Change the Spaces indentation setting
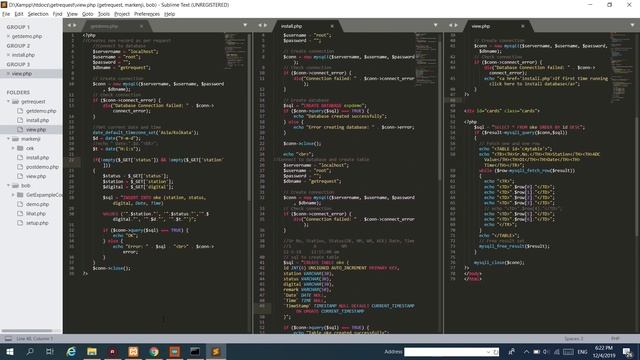The width and height of the screenshot is (640, 360). [x=573, y=339]
